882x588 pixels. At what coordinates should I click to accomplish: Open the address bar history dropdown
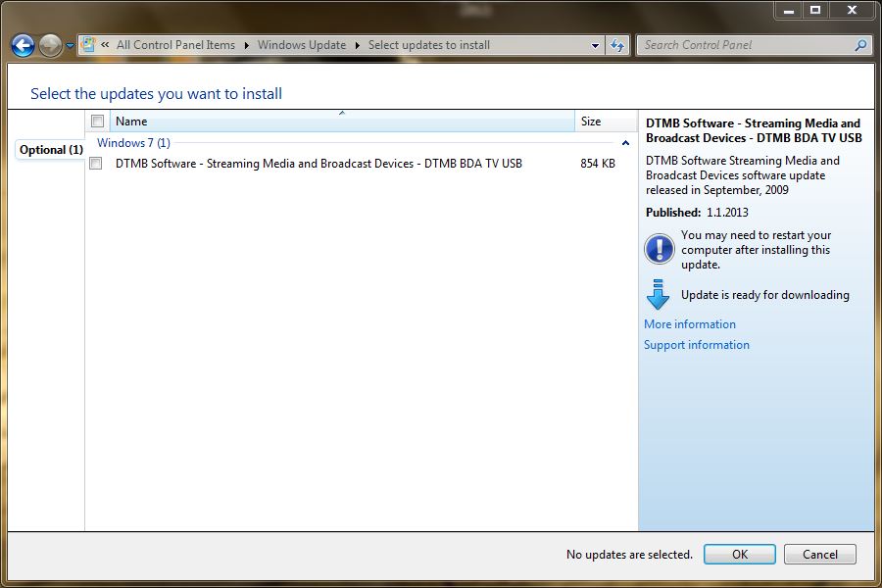click(595, 46)
